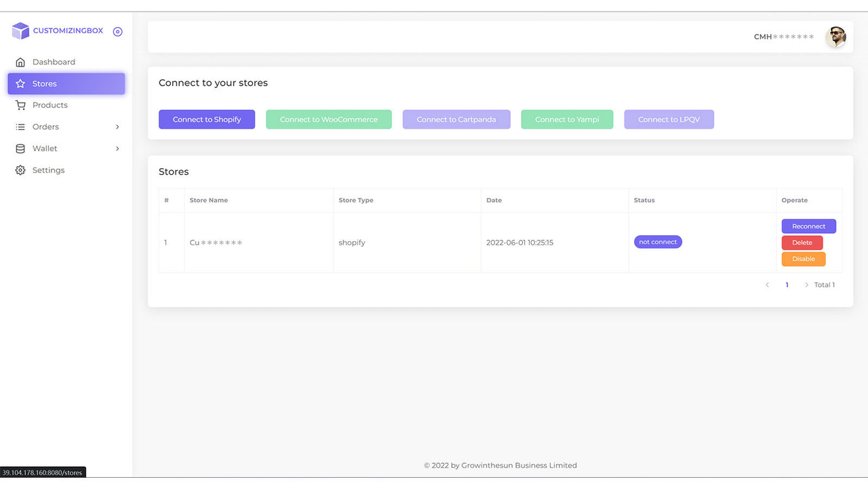Click the Connect to Shopify button

click(x=206, y=119)
